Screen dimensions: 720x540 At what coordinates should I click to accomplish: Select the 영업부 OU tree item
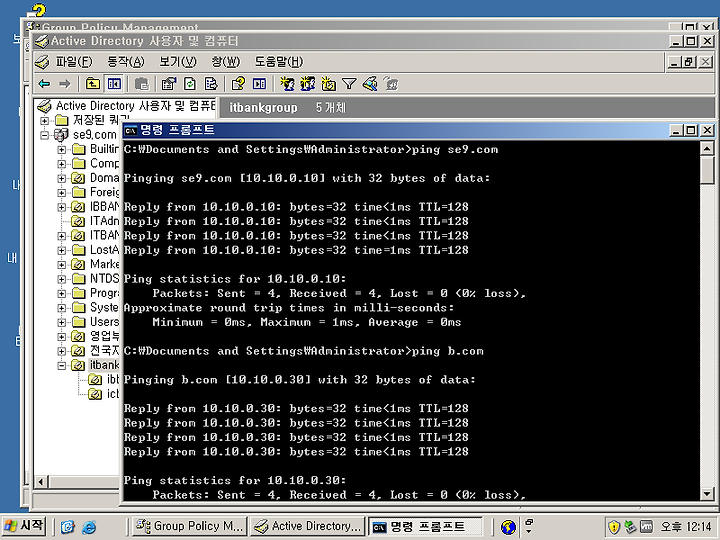pos(104,337)
